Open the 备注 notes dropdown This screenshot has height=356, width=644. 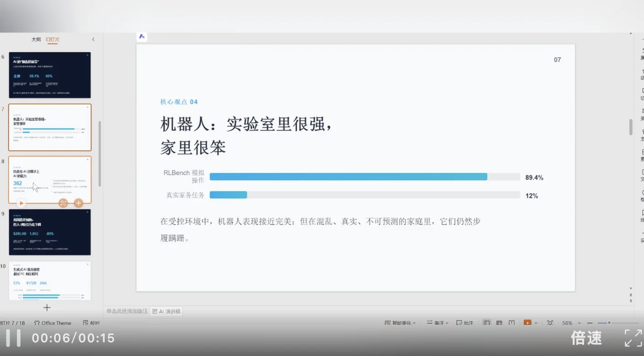pos(438,323)
